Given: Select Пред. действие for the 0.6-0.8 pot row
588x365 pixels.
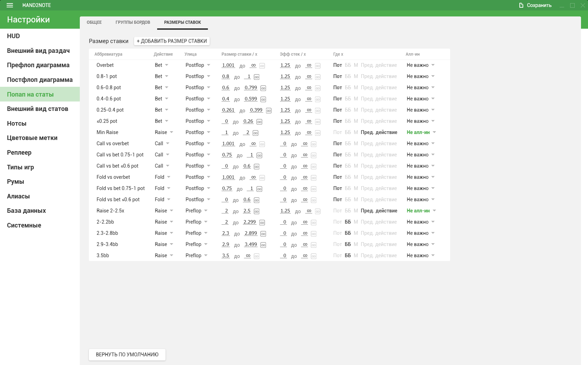Looking at the screenshot, I should 379,87.
